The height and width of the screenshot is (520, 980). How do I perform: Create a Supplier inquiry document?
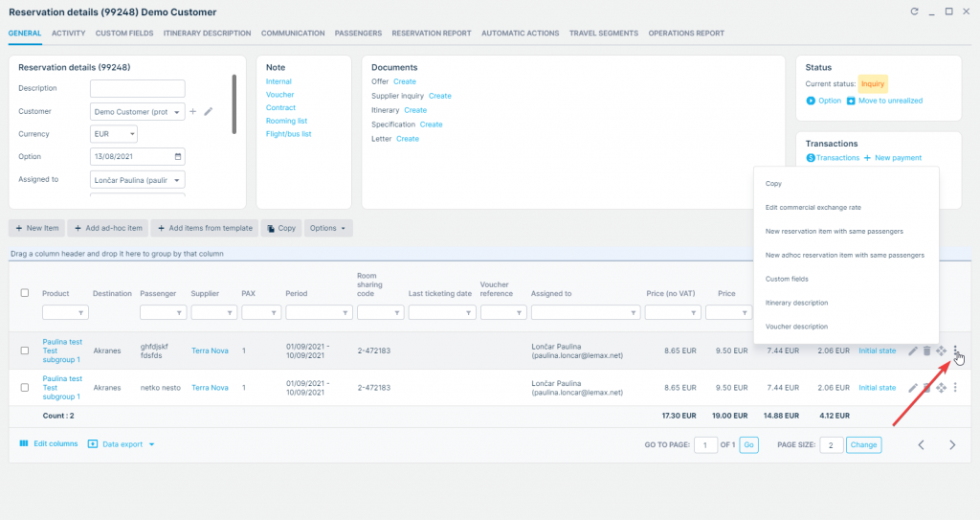pos(440,96)
